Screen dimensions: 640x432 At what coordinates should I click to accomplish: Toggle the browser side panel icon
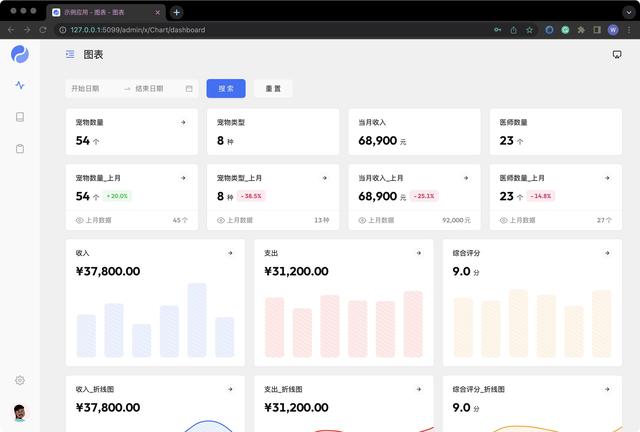(597, 30)
